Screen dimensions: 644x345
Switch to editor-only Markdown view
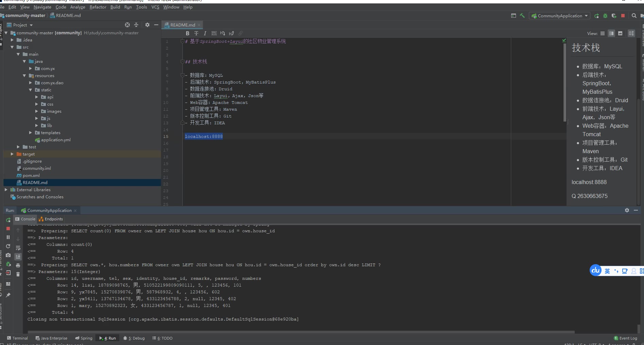tap(602, 33)
